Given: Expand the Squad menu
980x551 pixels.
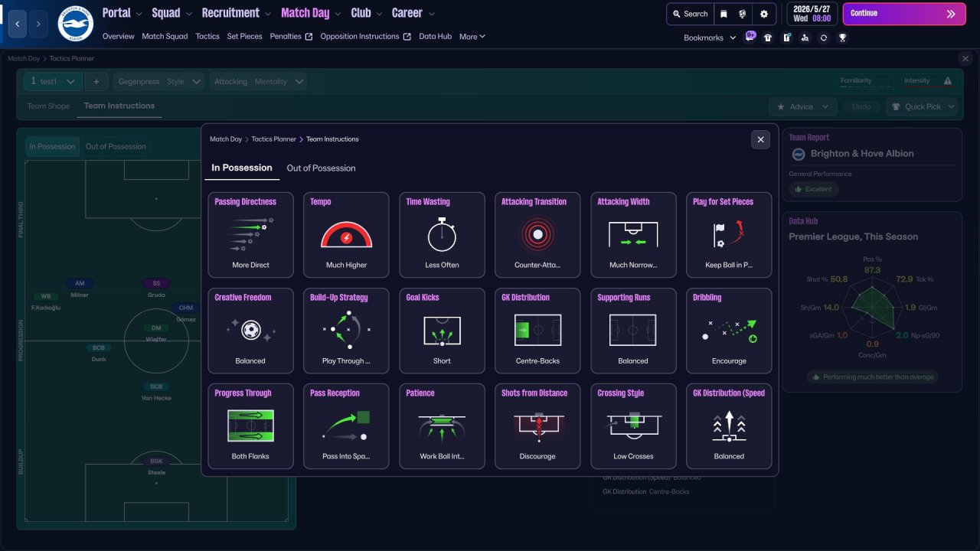Looking at the screenshot, I should (171, 13).
